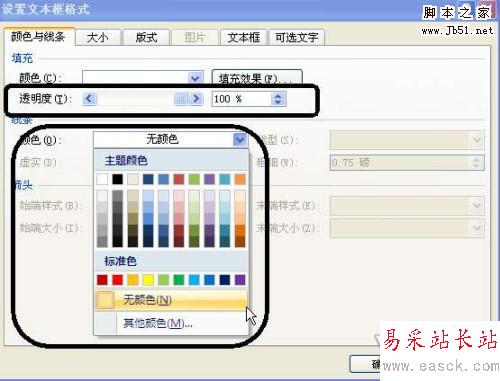
Task: Choose 无颜色(N) menu option
Action: (x=171, y=300)
